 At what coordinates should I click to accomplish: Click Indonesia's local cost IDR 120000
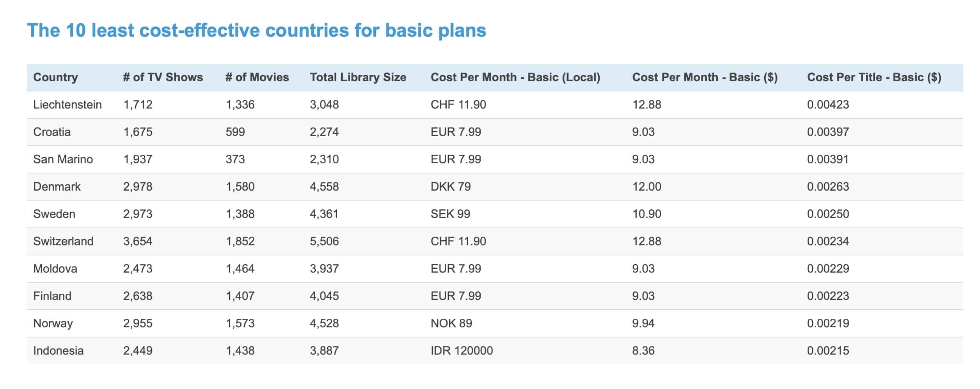pos(462,351)
